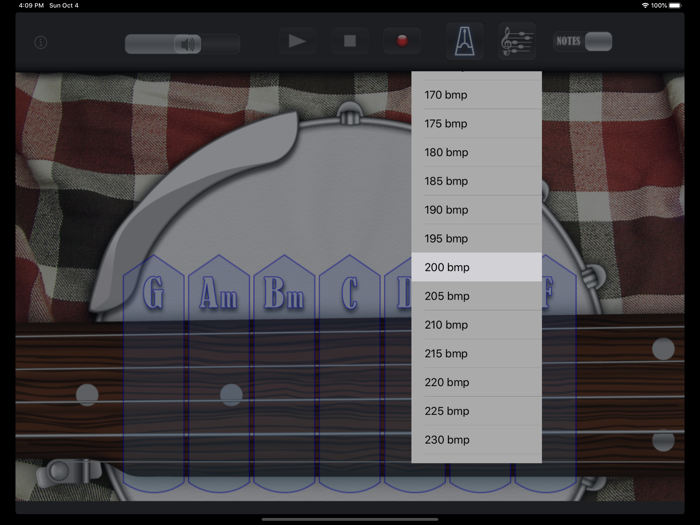Screen dimensions: 700x525
Task: Stop playback with the stop button
Action: point(350,41)
